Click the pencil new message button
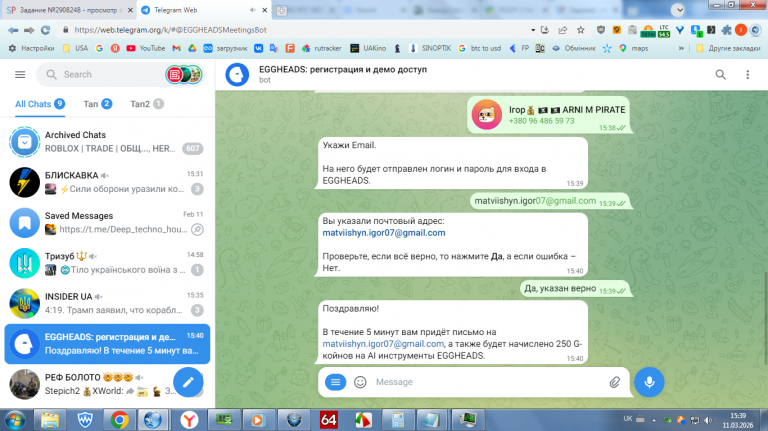Image resolution: width=768 pixels, height=431 pixels. [x=188, y=382]
